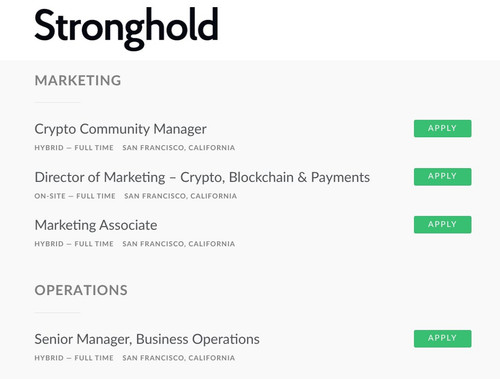Click San Francisco location under Senior Manager

pos(179,358)
